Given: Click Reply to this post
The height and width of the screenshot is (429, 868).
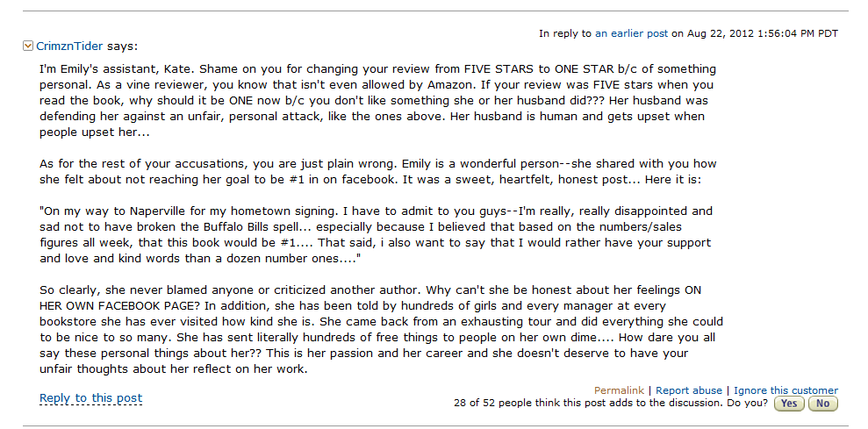Looking at the screenshot, I should point(90,398).
